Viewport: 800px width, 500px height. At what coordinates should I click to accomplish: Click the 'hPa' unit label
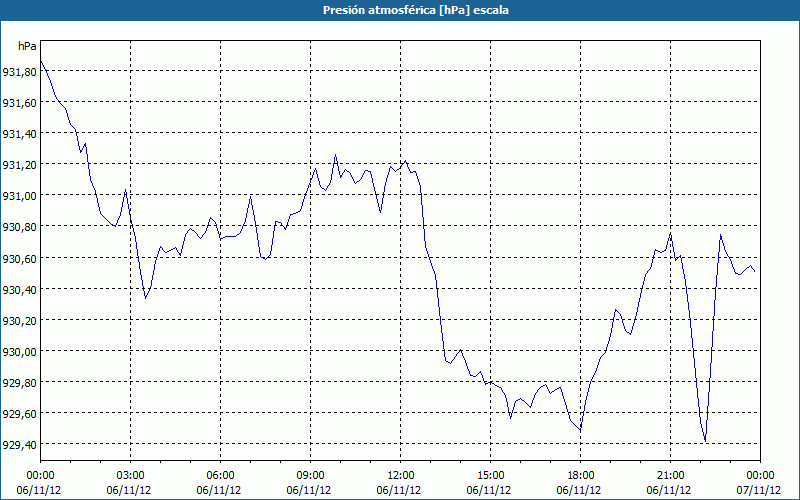click(27, 46)
